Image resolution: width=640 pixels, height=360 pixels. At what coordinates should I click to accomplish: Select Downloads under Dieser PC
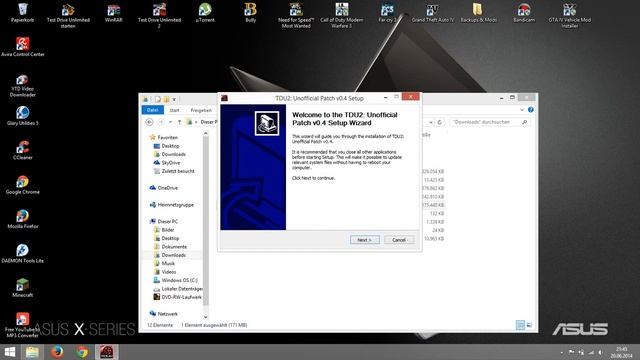point(170,255)
